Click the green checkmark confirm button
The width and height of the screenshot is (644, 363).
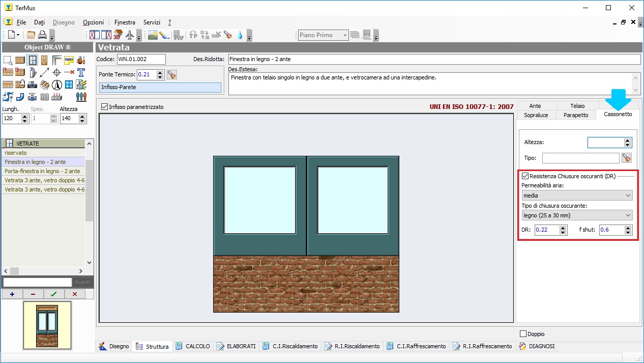pos(53,294)
